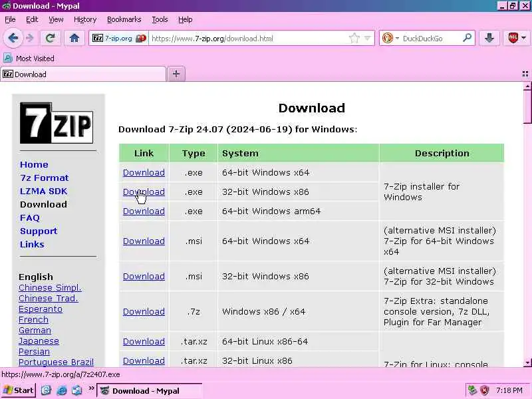
Task: Open the 7z Format sidebar link
Action: 44,178
